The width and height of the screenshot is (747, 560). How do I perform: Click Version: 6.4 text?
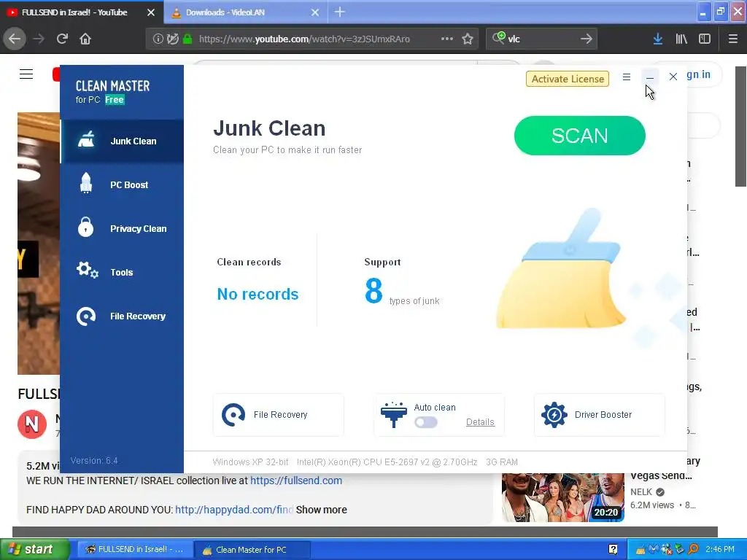click(x=94, y=461)
